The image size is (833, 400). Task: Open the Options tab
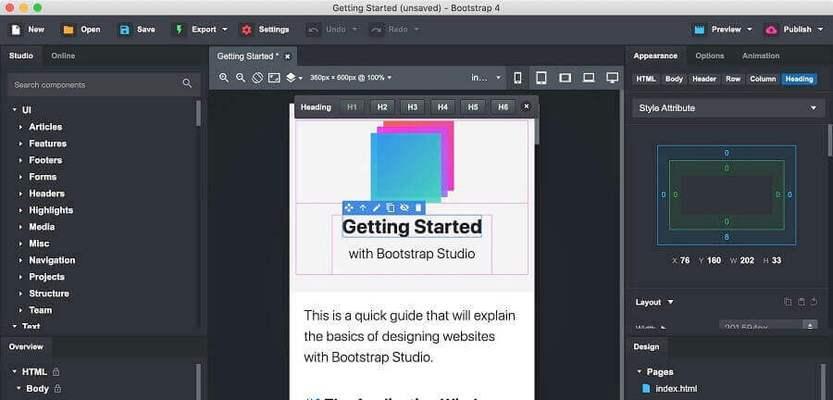(x=710, y=56)
